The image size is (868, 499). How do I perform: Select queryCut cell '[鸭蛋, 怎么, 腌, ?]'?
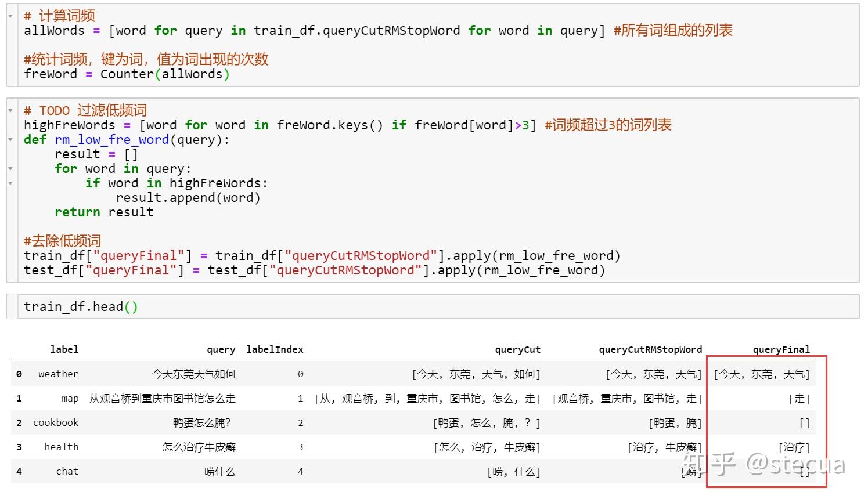click(487, 423)
